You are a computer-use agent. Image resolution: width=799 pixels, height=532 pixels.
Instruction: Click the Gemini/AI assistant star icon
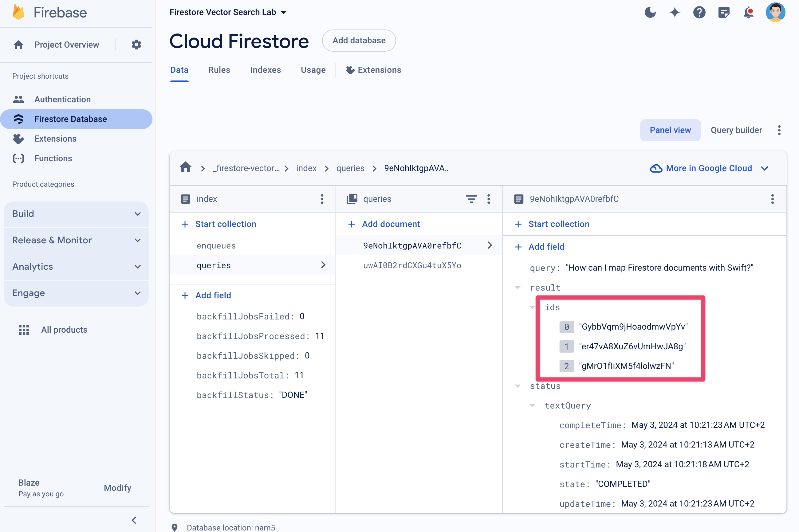[x=675, y=11]
